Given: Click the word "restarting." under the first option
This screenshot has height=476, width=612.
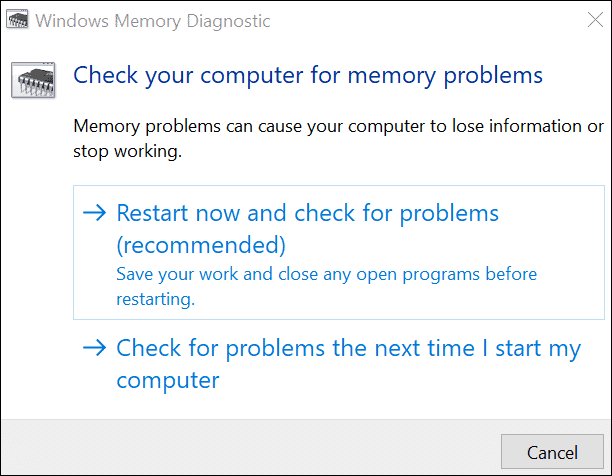Looking at the screenshot, I should tap(155, 298).
